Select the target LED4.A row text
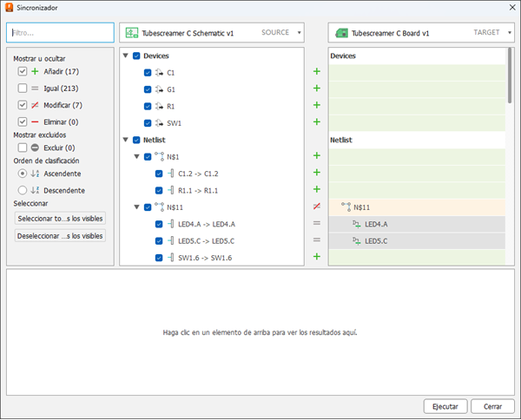This screenshot has height=420, width=521. 376,224
